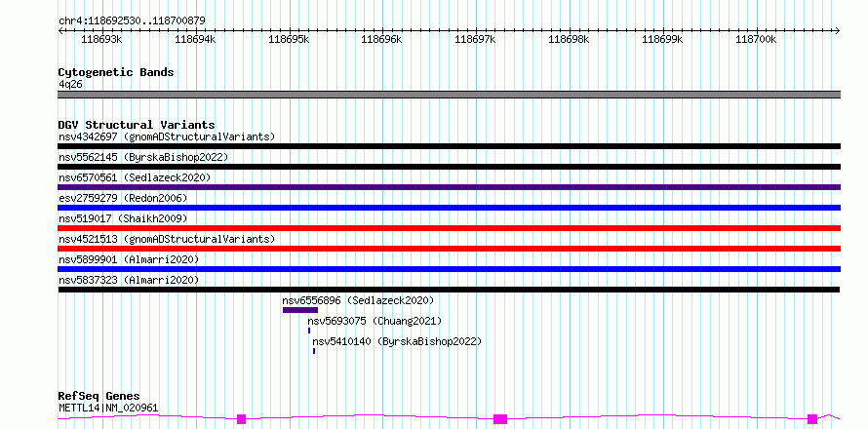Open nsv6556896 (Sedlazeck2020) variant label
The height and width of the screenshot is (429, 868).
click(358, 300)
